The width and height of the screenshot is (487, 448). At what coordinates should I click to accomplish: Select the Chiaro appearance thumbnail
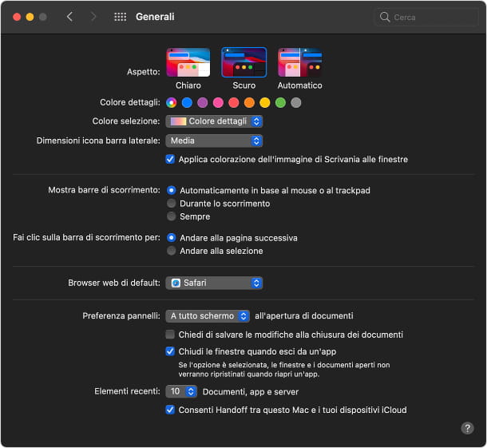click(188, 62)
